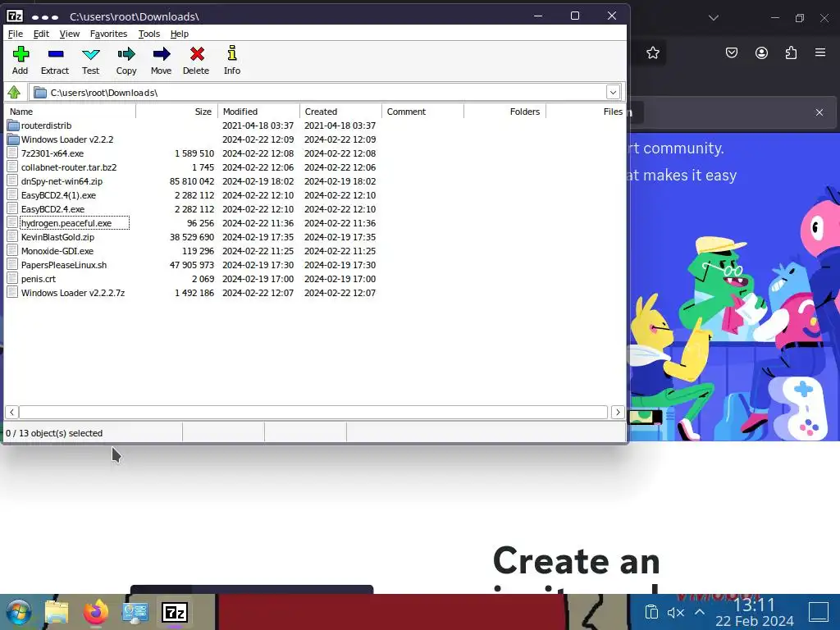Expand the address path dropdown
Viewport: 840px width, 630px height.
click(x=613, y=93)
